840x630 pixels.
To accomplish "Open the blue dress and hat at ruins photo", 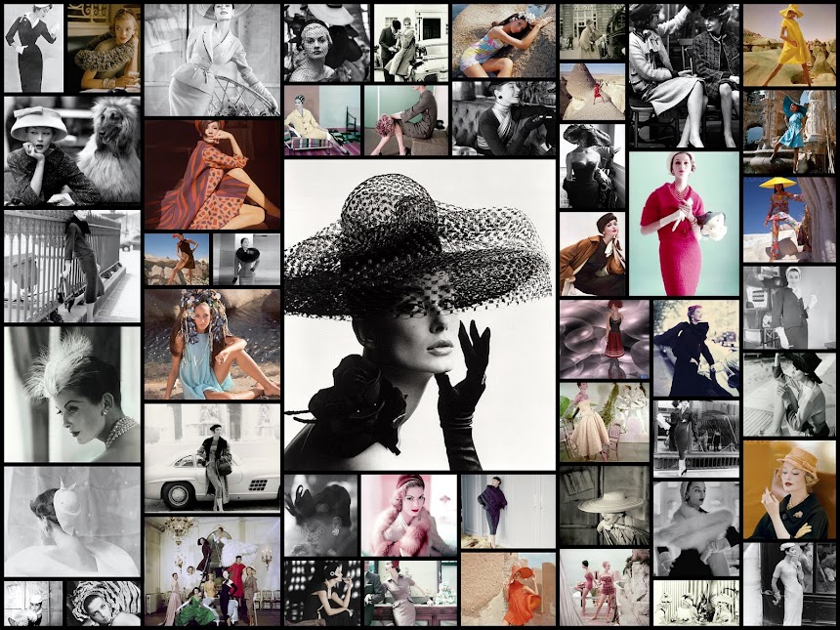I will tap(789, 132).
